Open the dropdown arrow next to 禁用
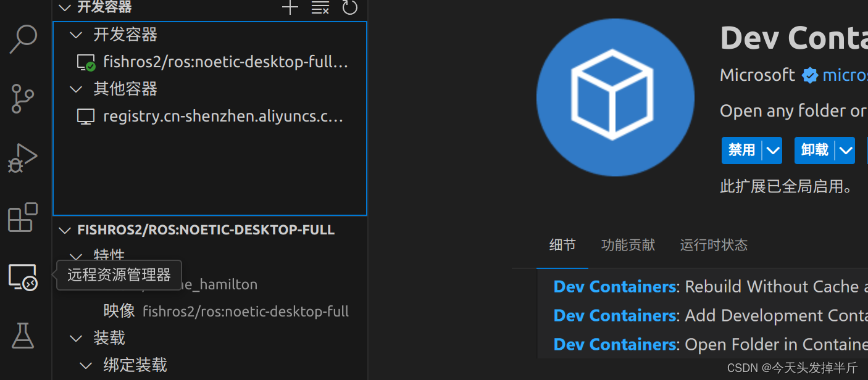This screenshot has height=380, width=868. 772,150
